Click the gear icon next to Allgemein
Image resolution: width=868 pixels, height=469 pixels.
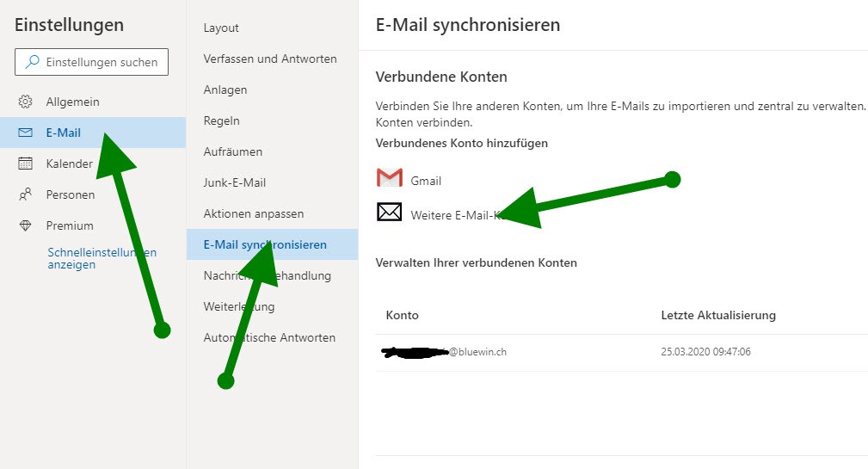point(26,102)
